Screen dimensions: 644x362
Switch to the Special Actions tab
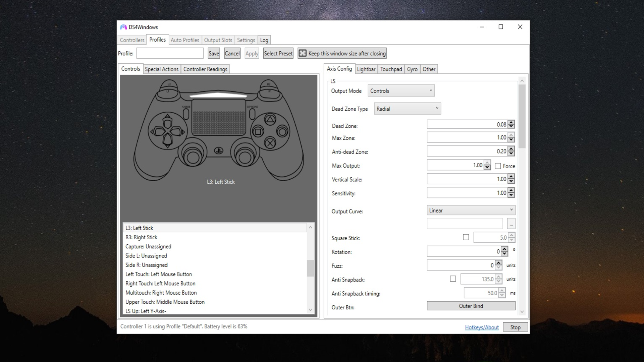click(x=162, y=69)
